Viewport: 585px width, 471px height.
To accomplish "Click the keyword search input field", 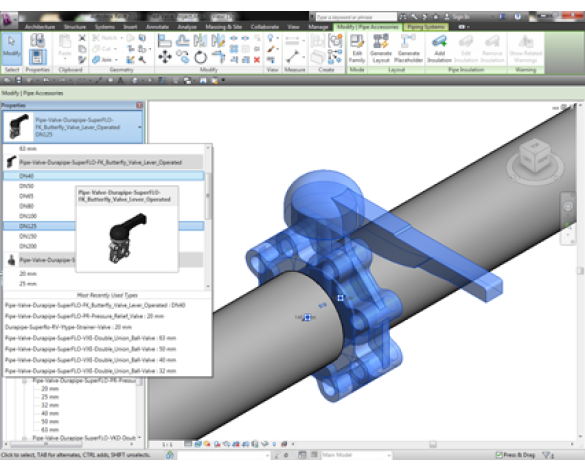I will click(356, 17).
